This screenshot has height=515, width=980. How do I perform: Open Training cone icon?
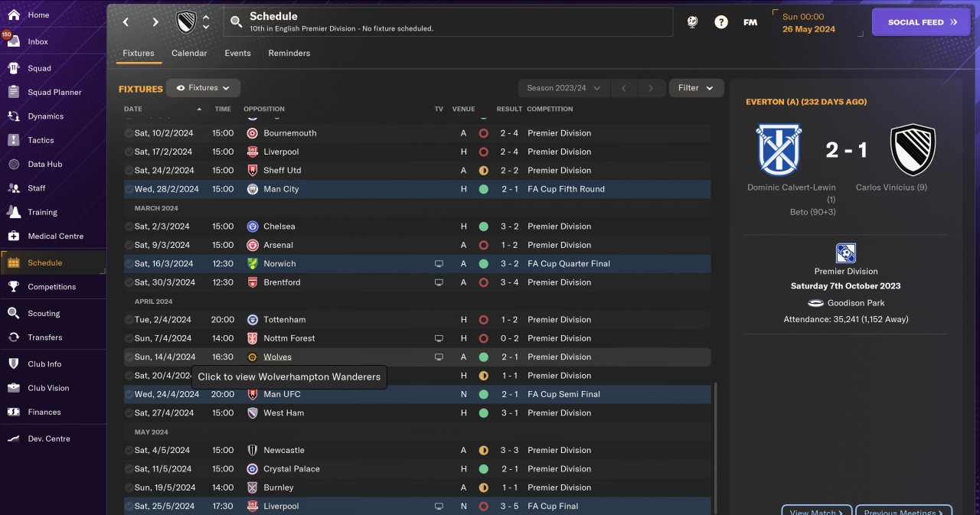[13, 212]
